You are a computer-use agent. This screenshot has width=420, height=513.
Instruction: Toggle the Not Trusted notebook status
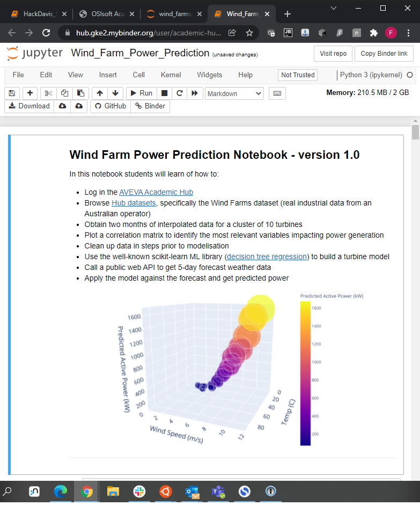pyautogui.click(x=298, y=75)
